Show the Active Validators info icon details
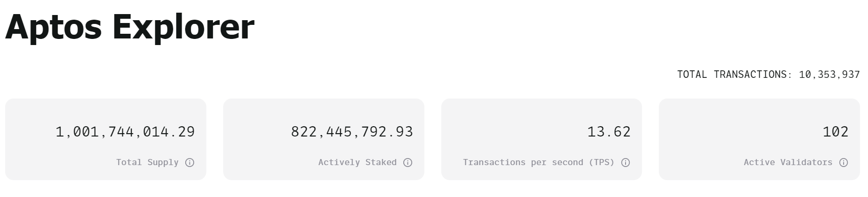The width and height of the screenshot is (868, 197). [843, 162]
